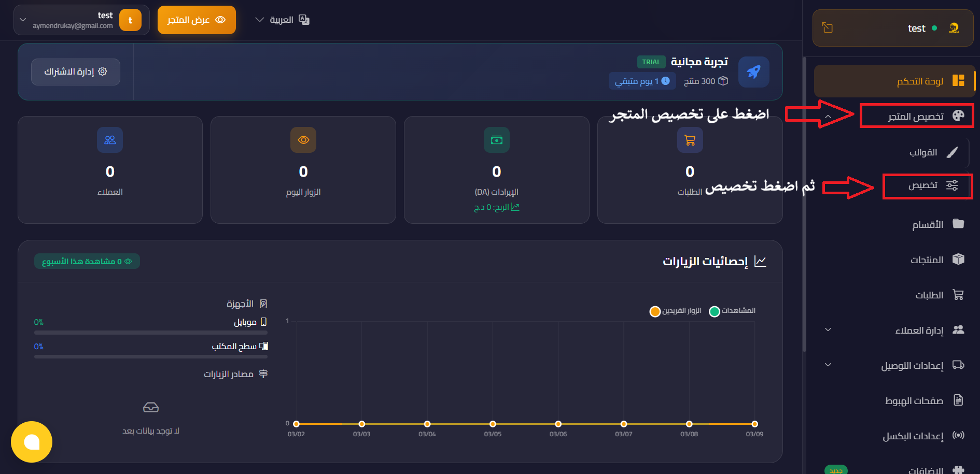The image size is (980, 474).
Task: Click the إدارة الاشتراك button
Action: pyautogui.click(x=76, y=71)
